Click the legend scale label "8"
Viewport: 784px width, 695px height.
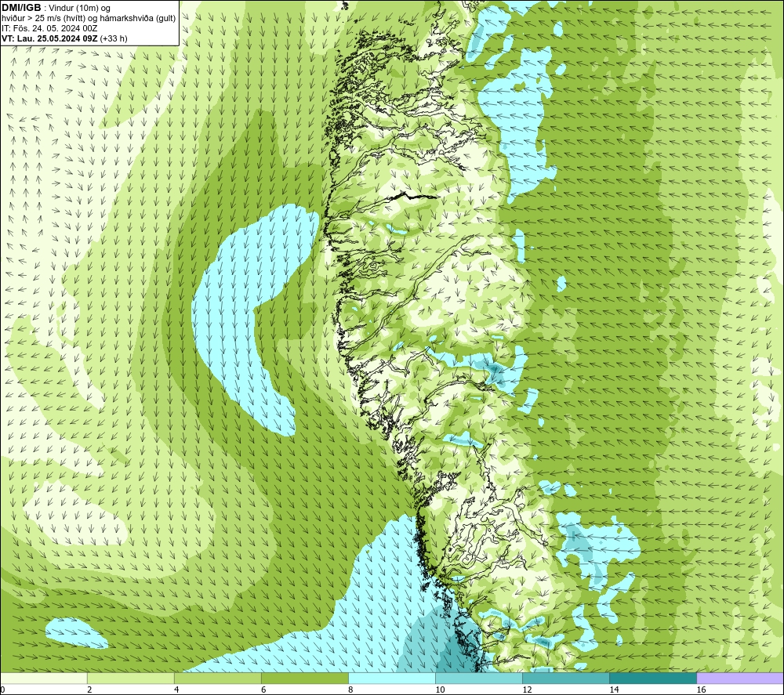tap(350, 690)
